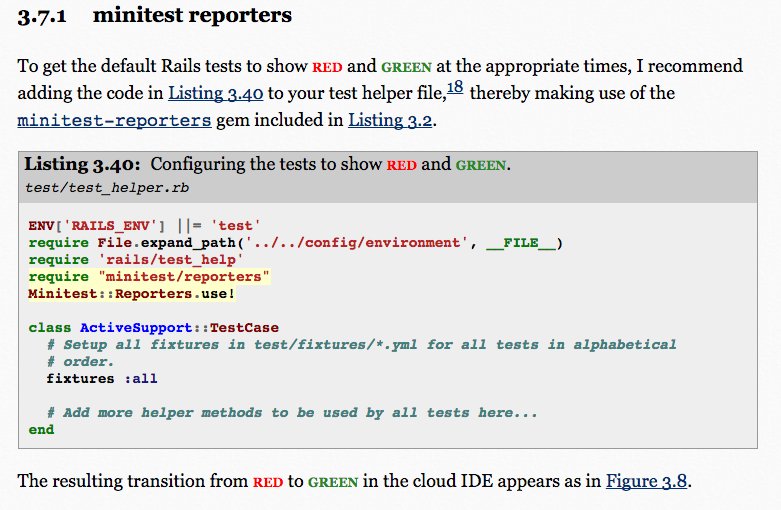Click the word RED in first paragraph

(x=327, y=67)
